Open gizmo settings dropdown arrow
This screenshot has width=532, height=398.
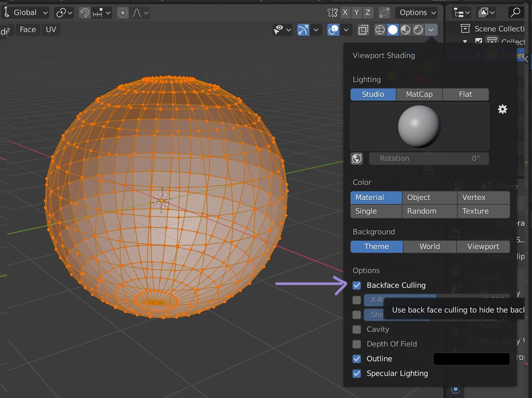click(316, 30)
